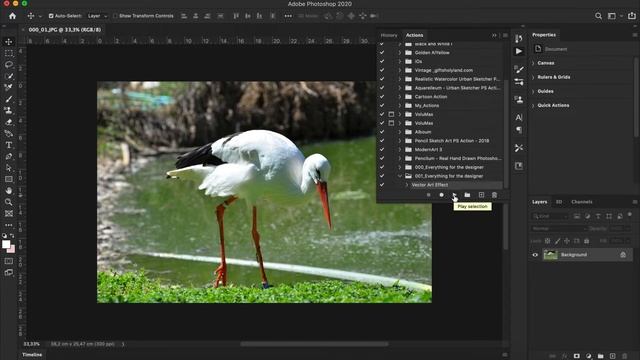Hide the Background layer eye icon
Viewport: 640px width, 360px height.
(535, 255)
